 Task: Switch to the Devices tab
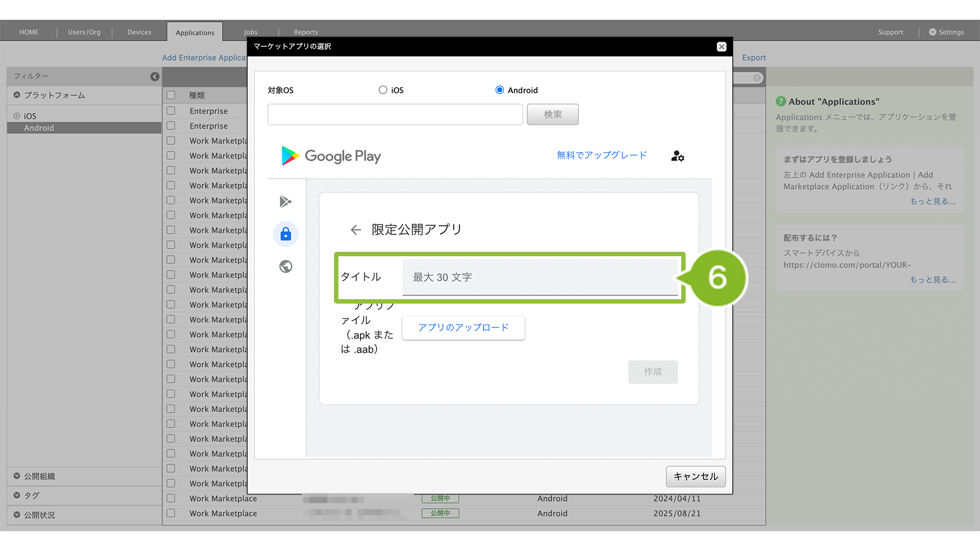(139, 32)
